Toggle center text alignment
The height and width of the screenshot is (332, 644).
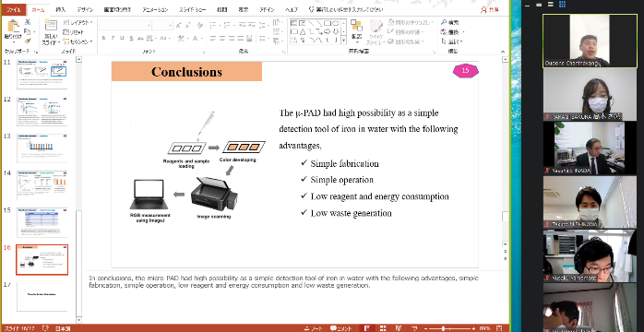click(222, 38)
